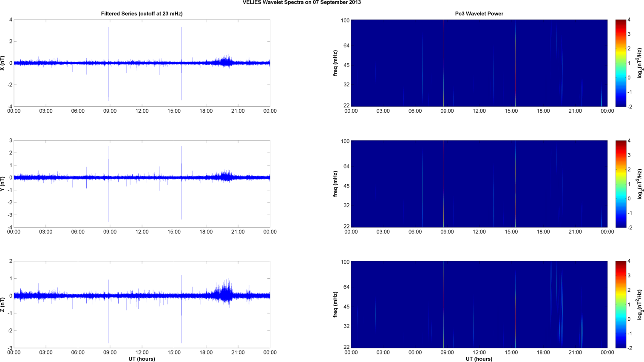Click '12:00' tick under Y filtered series
This screenshot has width=644, height=362.
click(142, 232)
